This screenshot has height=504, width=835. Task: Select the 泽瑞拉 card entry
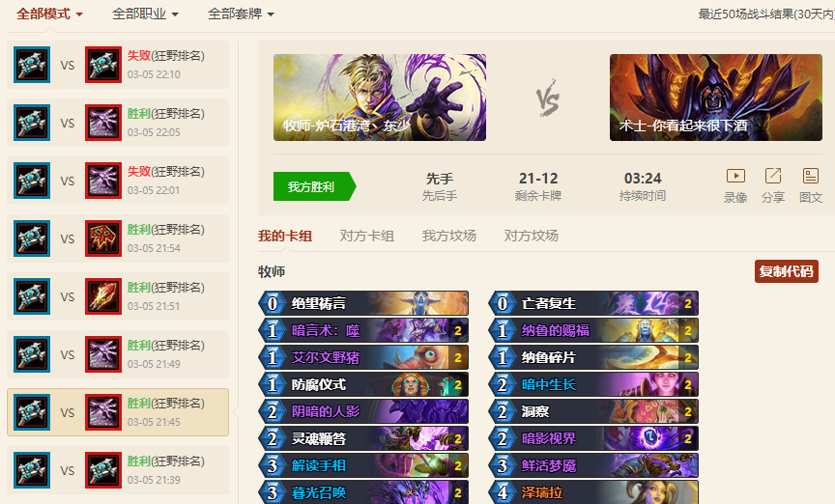(593, 492)
